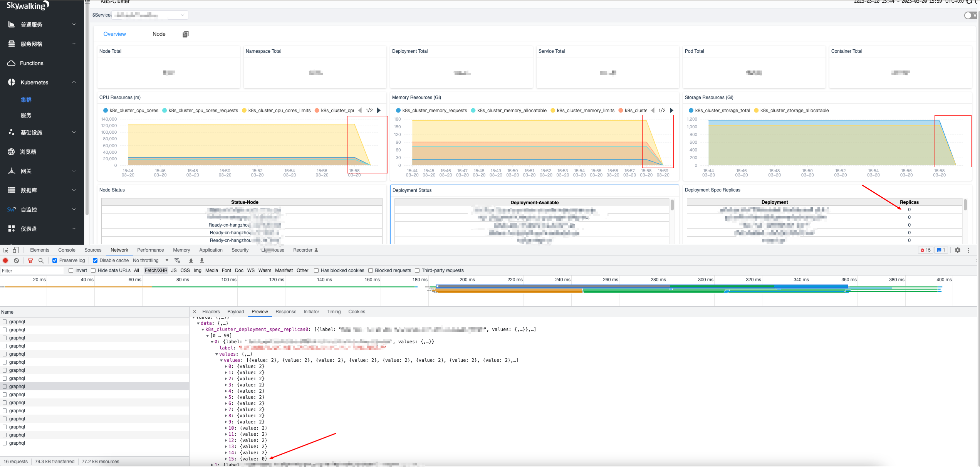Click the copy icon beside Node tab

(x=185, y=34)
